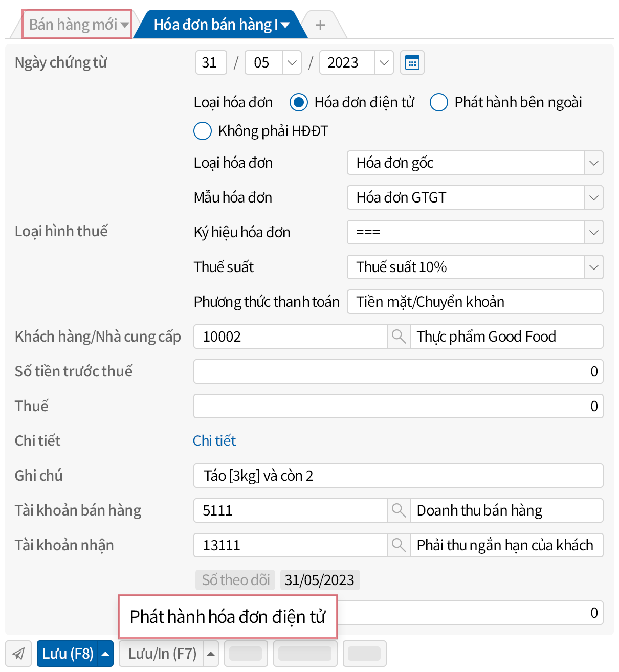Viewport: 619px width, 672px height.
Task: Open account lookup for Tài khoản nhận
Action: pos(399,545)
